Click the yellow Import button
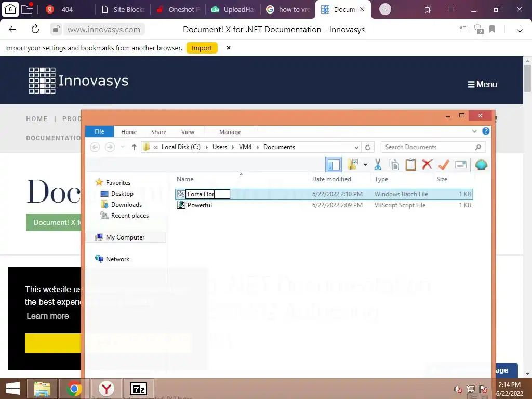Screen dimensions: 532x399 [x=202, y=48]
